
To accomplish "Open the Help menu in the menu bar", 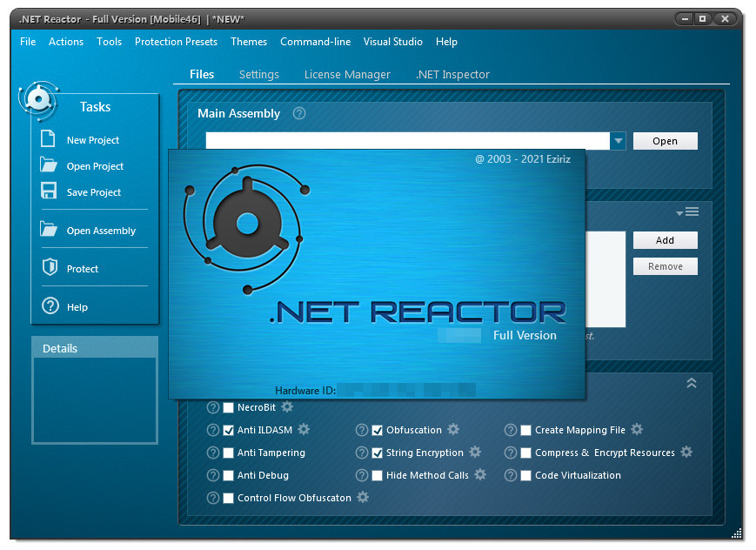I will pyautogui.click(x=446, y=42).
